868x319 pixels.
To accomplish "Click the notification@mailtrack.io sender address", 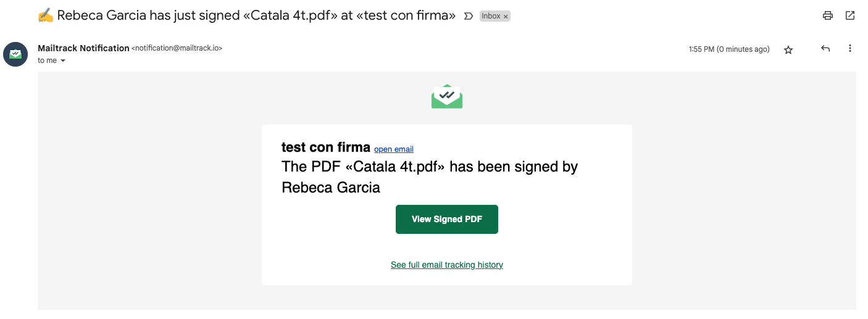I will click(x=177, y=48).
